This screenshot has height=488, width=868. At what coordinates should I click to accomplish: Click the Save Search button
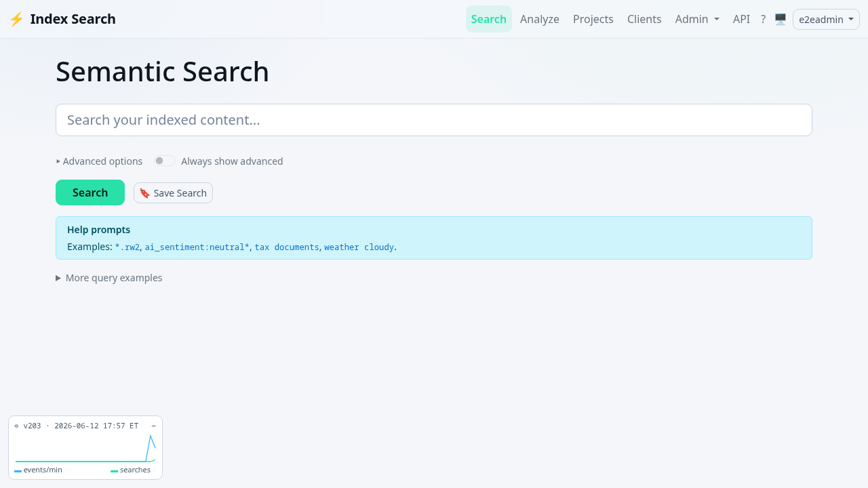(173, 192)
